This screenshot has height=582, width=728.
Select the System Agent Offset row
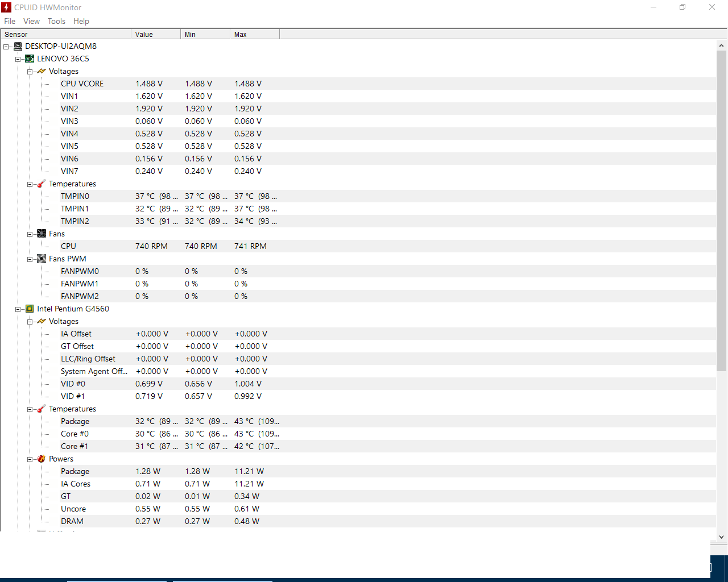pyautogui.click(x=387, y=371)
